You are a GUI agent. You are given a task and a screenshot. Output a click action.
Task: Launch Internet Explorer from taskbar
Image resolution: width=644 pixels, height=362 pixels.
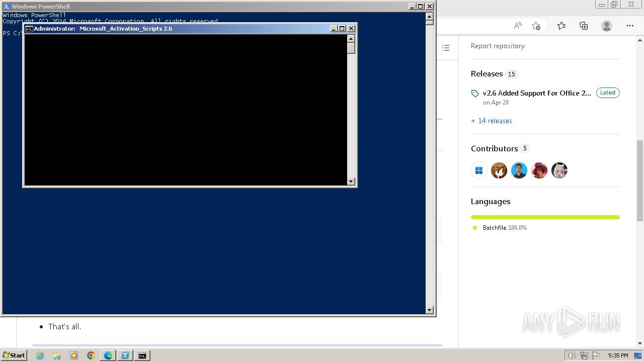coord(40,355)
